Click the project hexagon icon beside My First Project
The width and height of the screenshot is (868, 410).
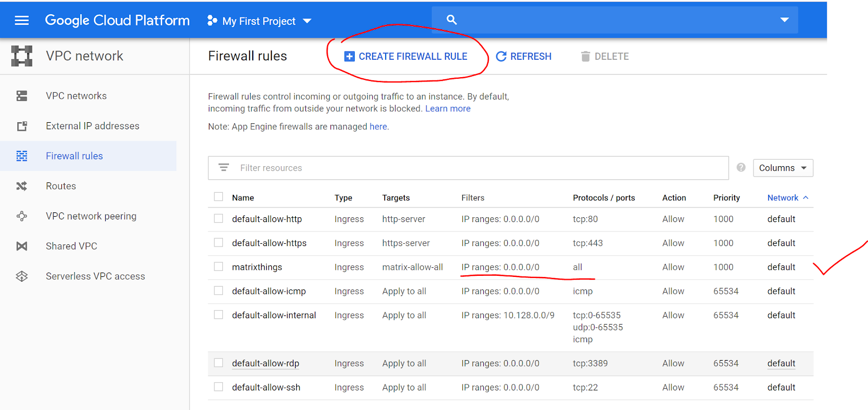[x=212, y=21]
